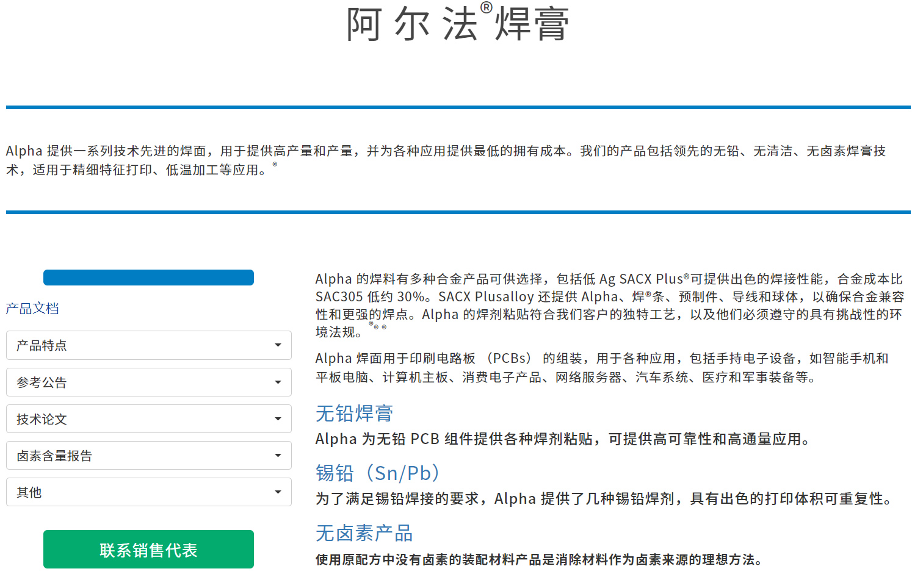The height and width of the screenshot is (588, 912).
Task: Open the 卤素含量报告 label
Action: (x=54, y=456)
